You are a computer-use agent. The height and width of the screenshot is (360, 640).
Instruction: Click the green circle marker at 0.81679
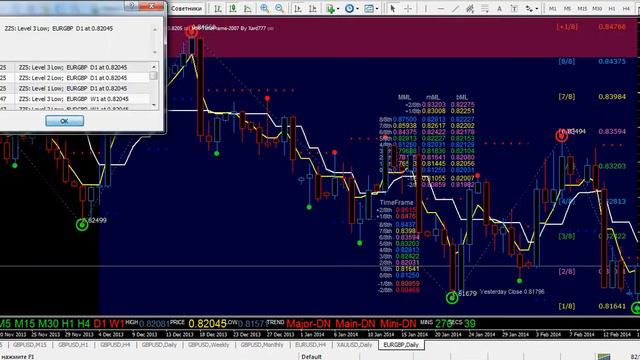452,298
